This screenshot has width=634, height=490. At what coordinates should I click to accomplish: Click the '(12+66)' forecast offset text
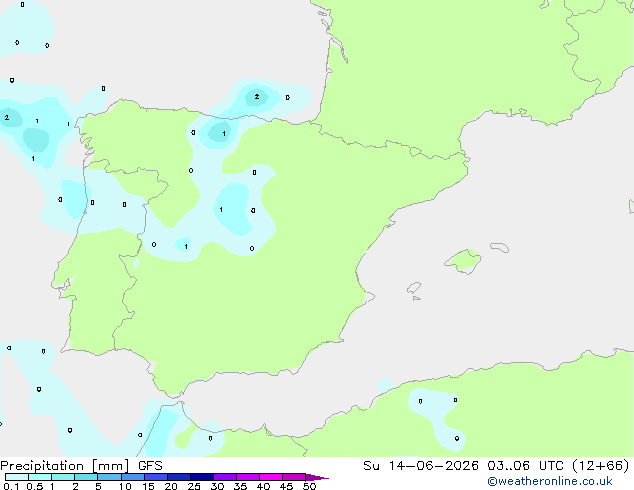[601, 466]
